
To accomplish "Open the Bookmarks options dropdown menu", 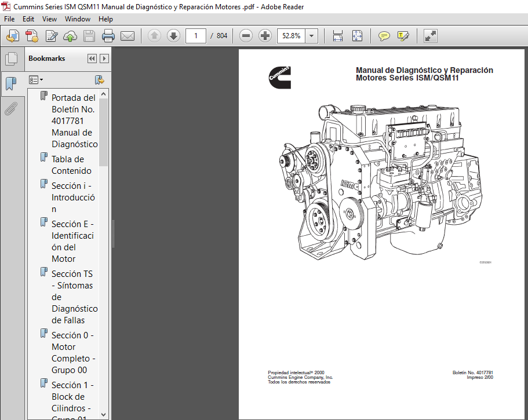I will click(x=36, y=80).
